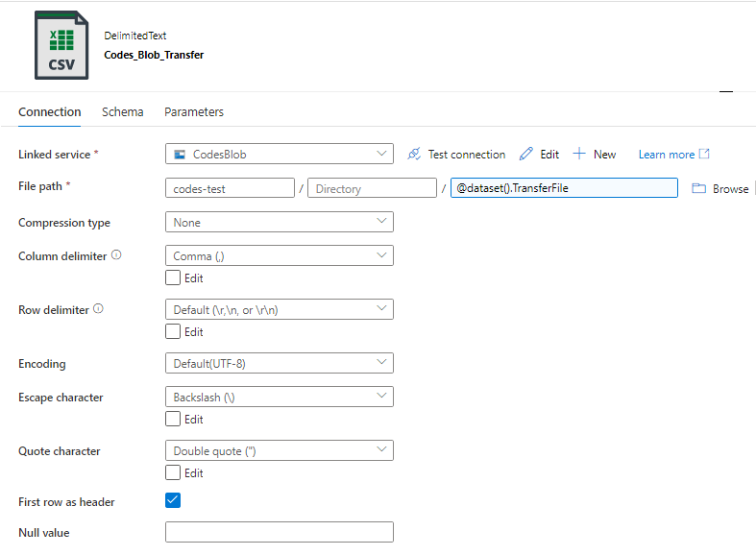Click the Null value text field
756x555 pixels.
[x=279, y=532]
